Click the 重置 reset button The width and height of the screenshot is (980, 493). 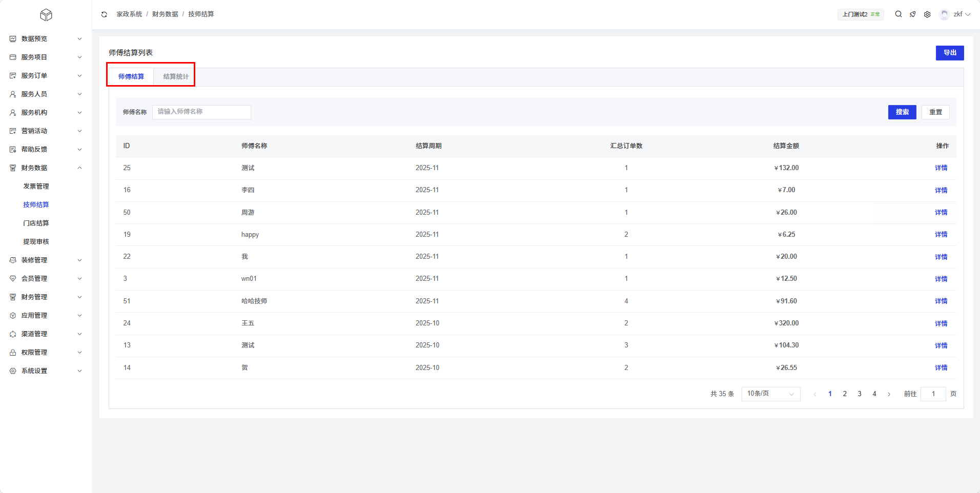click(935, 112)
